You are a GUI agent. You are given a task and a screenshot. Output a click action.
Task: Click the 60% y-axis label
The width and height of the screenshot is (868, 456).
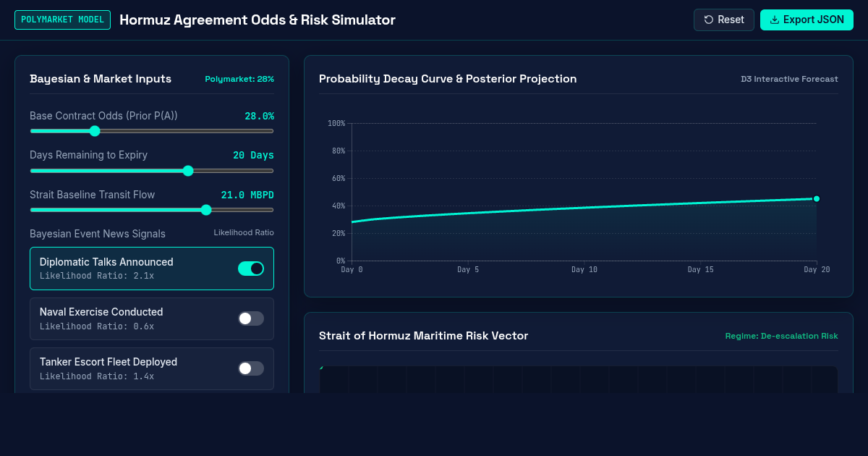point(339,178)
